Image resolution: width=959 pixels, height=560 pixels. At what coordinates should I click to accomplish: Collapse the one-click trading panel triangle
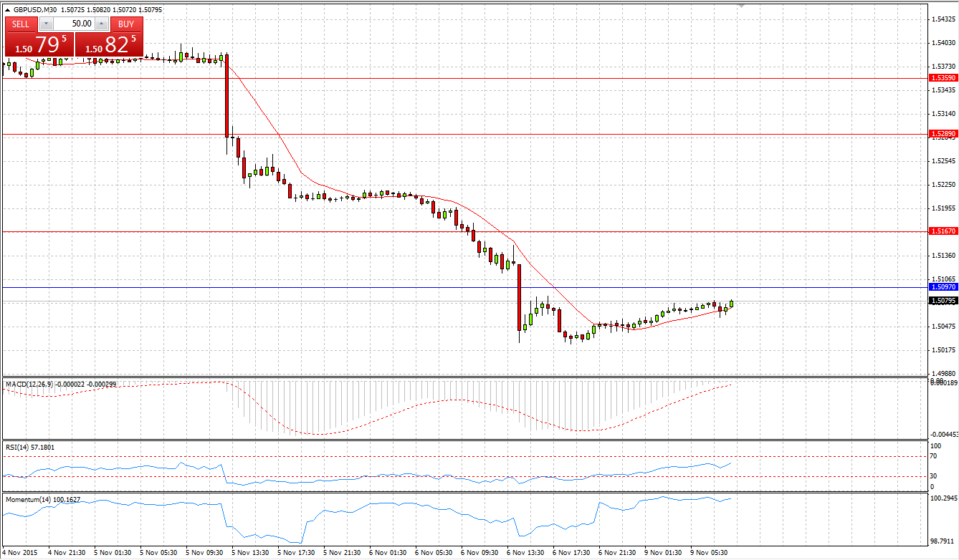coord(8,10)
